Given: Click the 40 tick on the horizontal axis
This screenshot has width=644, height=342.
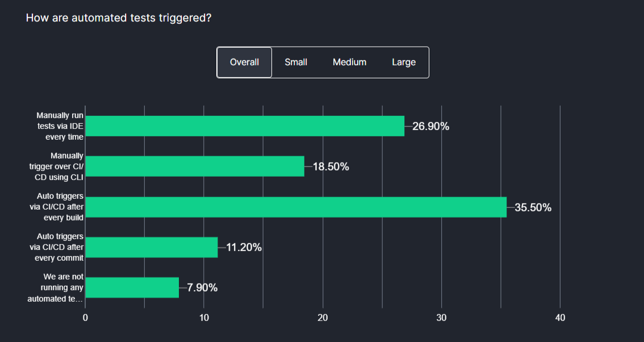Looking at the screenshot, I should click(560, 319).
